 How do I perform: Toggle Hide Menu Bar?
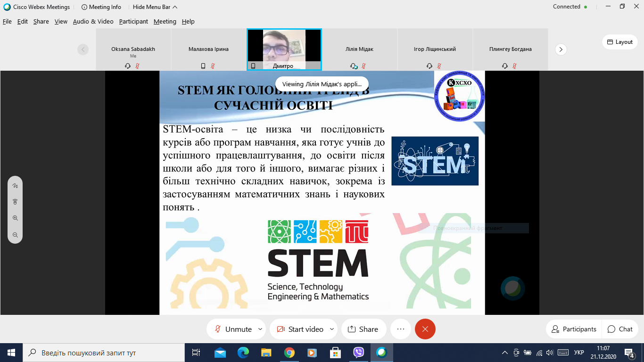coord(155,7)
